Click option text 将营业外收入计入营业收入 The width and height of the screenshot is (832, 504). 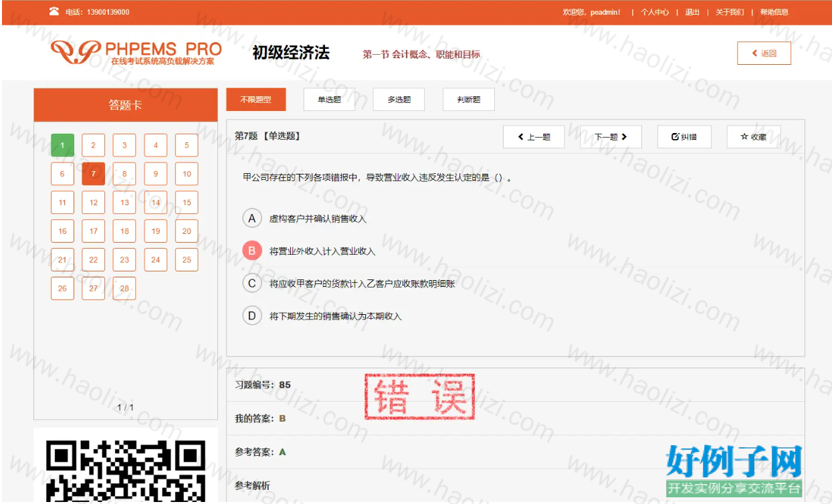point(322,251)
